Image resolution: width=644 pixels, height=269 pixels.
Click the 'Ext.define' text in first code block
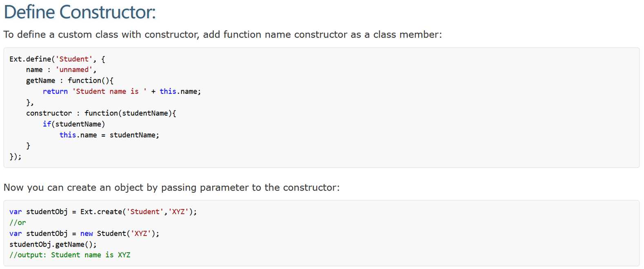[x=30, y=59]
